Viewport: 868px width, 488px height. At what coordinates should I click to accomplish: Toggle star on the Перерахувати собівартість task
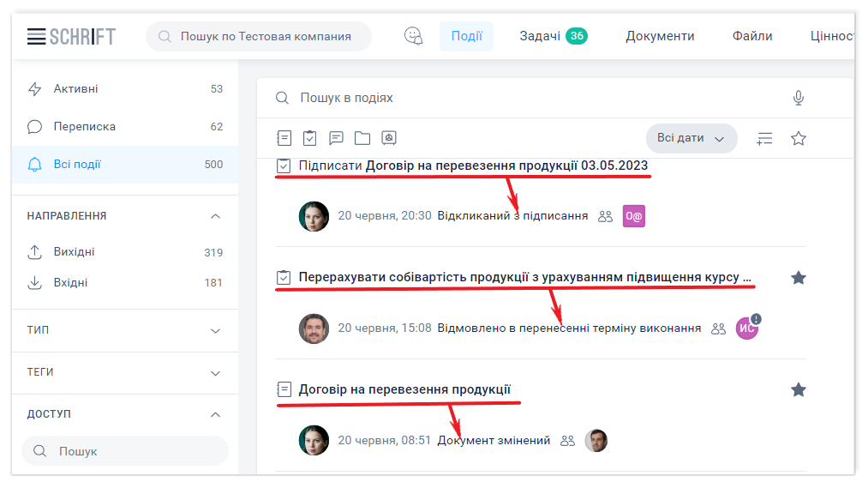799,278
